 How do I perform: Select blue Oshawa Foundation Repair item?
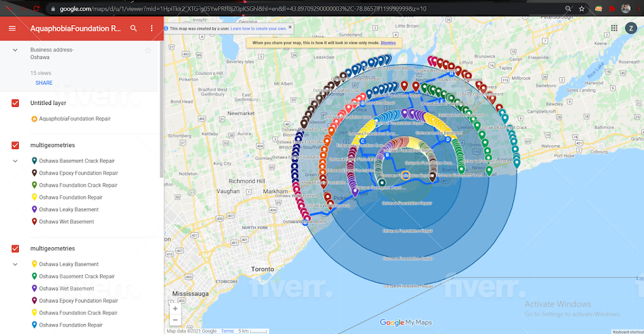click(x=67, y=325)
